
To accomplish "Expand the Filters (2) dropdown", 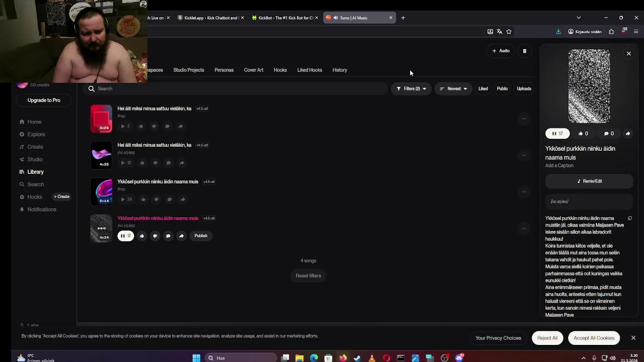I will [x=411, y=88].
